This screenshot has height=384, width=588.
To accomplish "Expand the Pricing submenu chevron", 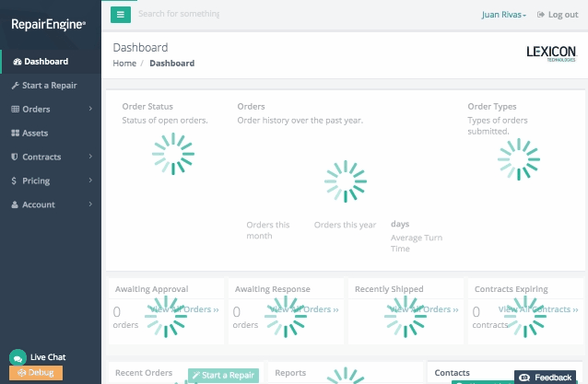I will pyautogui.click(x=90, y=181).
